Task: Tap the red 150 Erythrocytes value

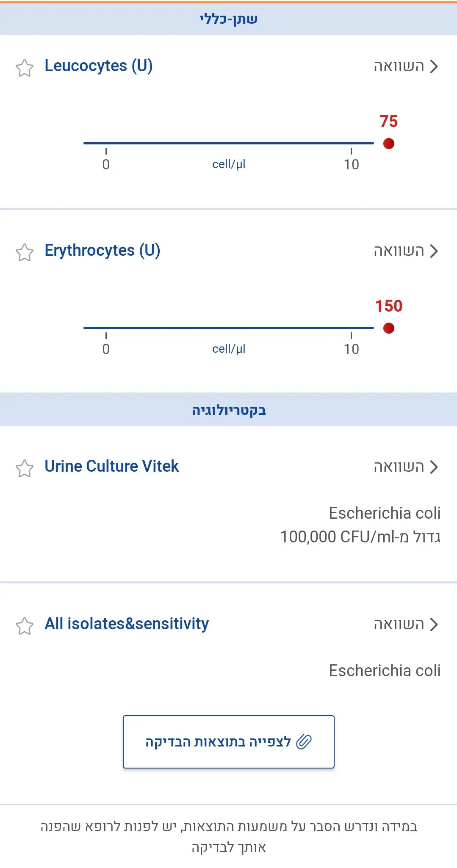Action: [x=389, y=306]
